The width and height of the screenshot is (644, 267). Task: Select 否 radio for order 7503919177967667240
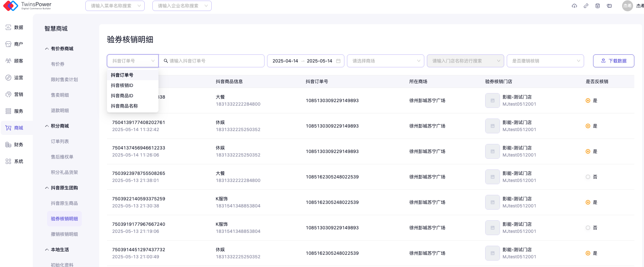(588, 228)
